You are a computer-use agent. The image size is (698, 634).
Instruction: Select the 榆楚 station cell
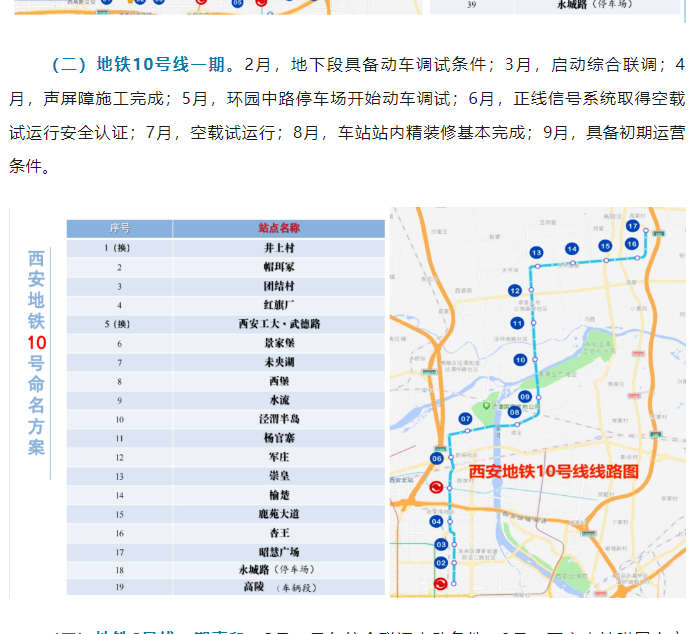(279, 495)
